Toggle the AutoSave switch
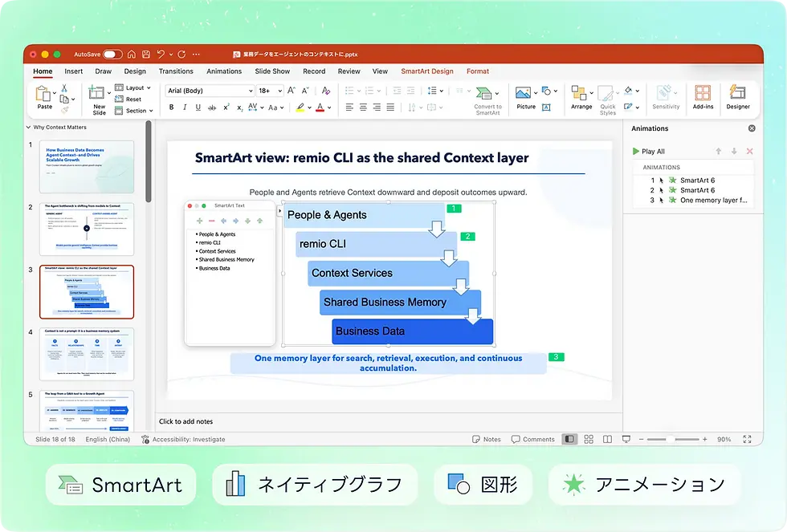The width and height of the screenshot is (787, 532). point(112,54)
